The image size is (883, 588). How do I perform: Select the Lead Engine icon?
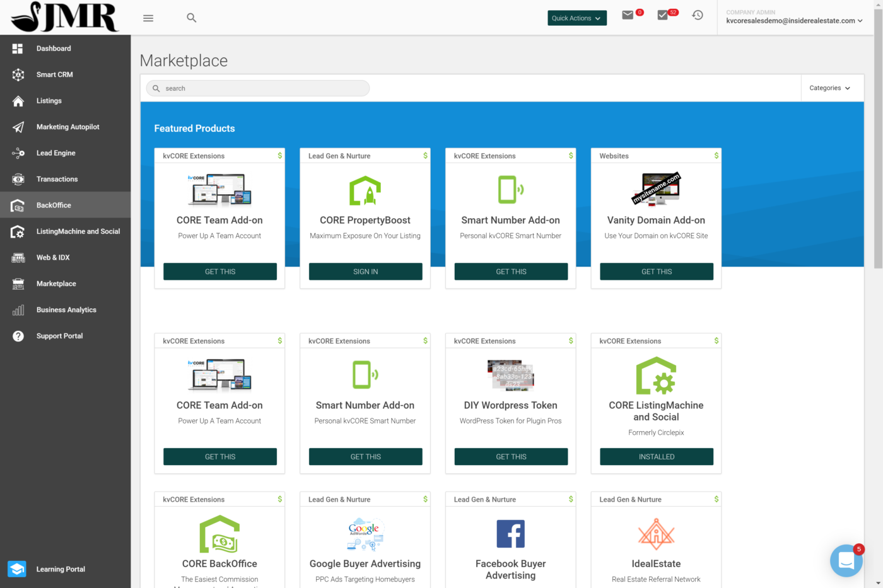pos(17,153)
